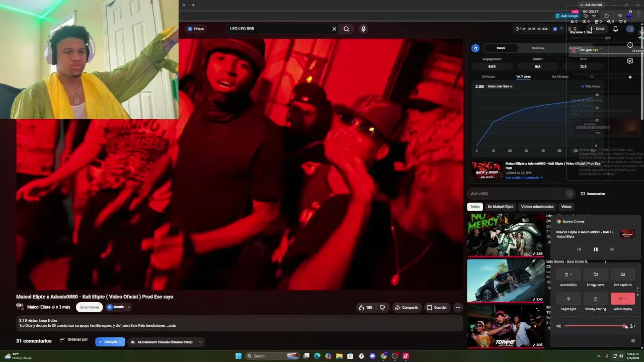Skip to previous track in media flyout
Viewport: 644px width, 362px height.
pyautogui.click(x=579, y=249)
